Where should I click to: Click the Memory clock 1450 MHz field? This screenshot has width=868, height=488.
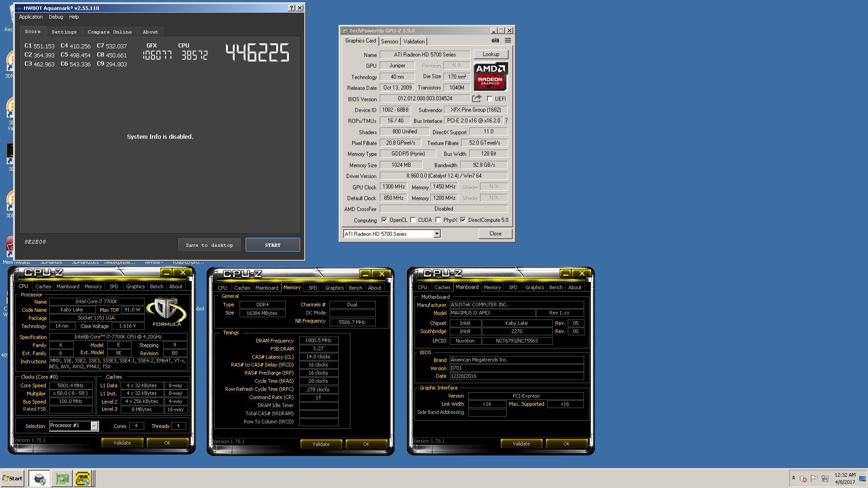pos(444,187)
